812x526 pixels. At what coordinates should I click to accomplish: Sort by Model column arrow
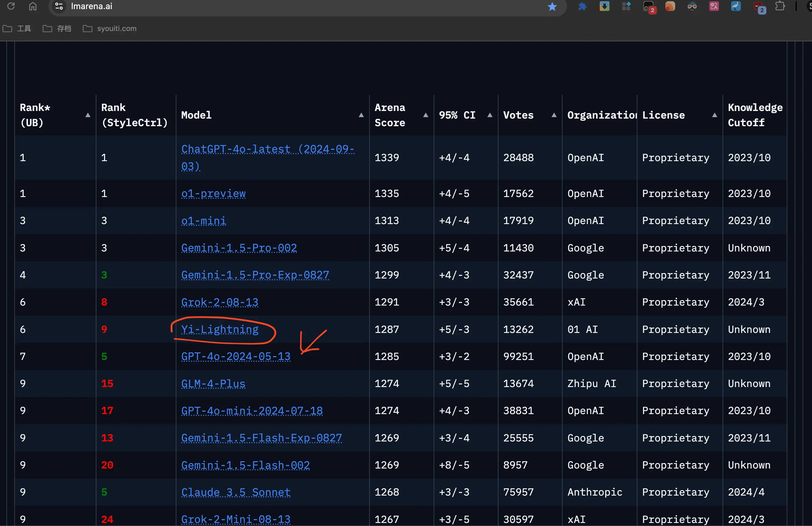pos(361,115)
